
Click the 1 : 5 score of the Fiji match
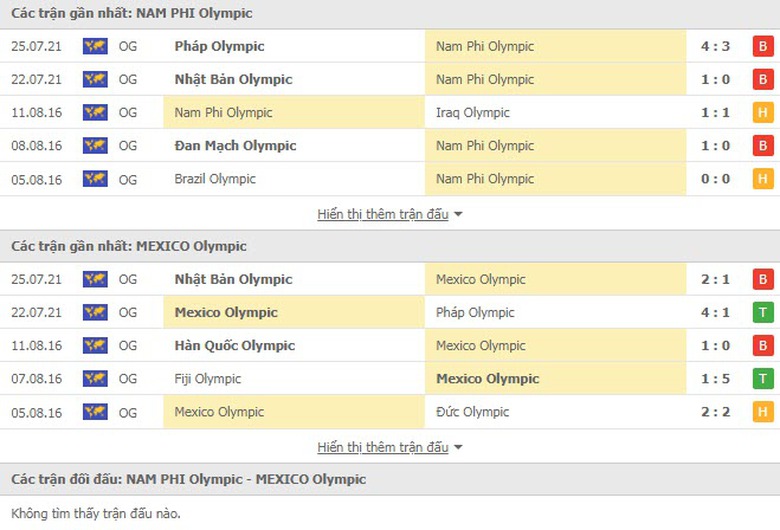(x=715, y=379)
